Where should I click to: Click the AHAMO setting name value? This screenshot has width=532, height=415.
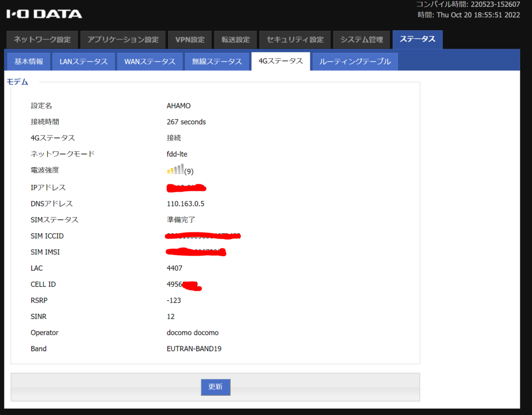179,105
